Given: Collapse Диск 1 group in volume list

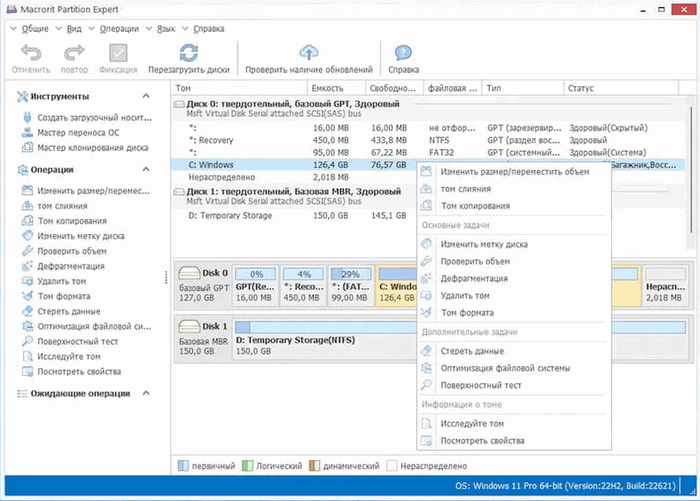Looking at the screenshot, I should tap(179, 192).
